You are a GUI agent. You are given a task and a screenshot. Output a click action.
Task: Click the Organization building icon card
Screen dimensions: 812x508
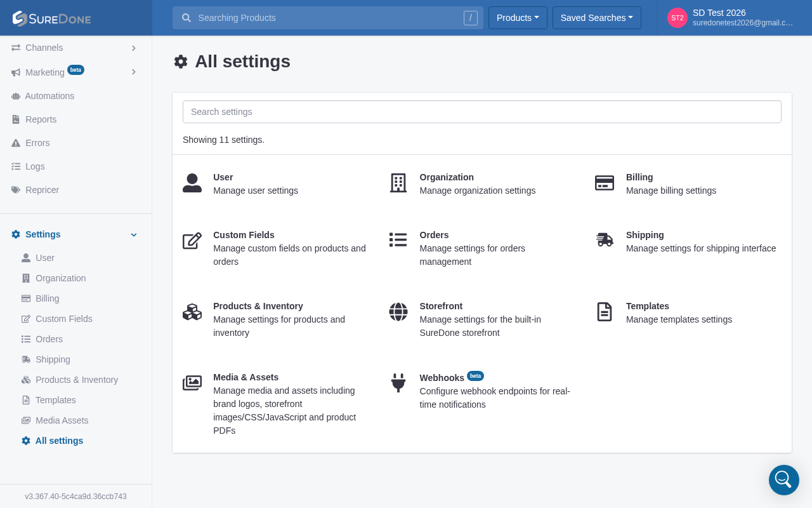398,183
